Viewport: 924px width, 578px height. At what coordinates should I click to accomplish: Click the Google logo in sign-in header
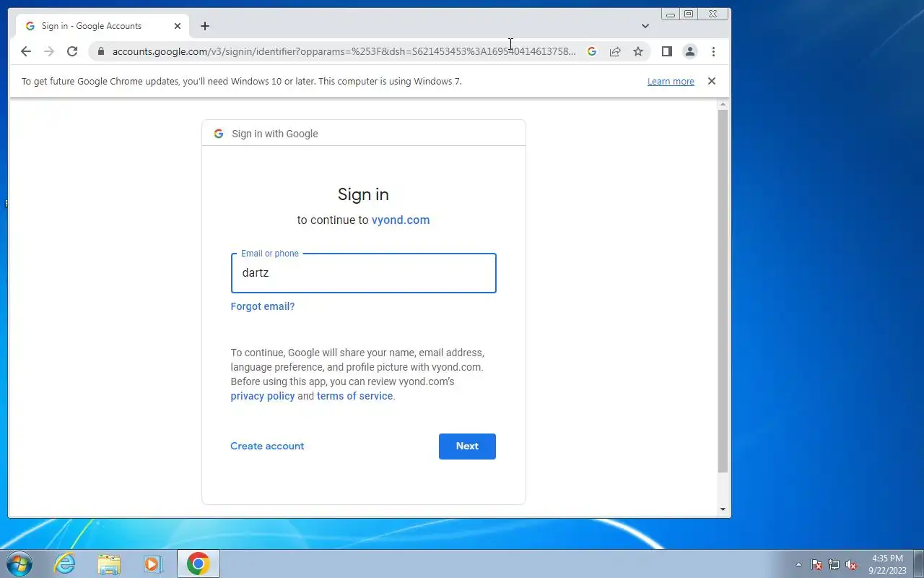(x=219, y=134)
